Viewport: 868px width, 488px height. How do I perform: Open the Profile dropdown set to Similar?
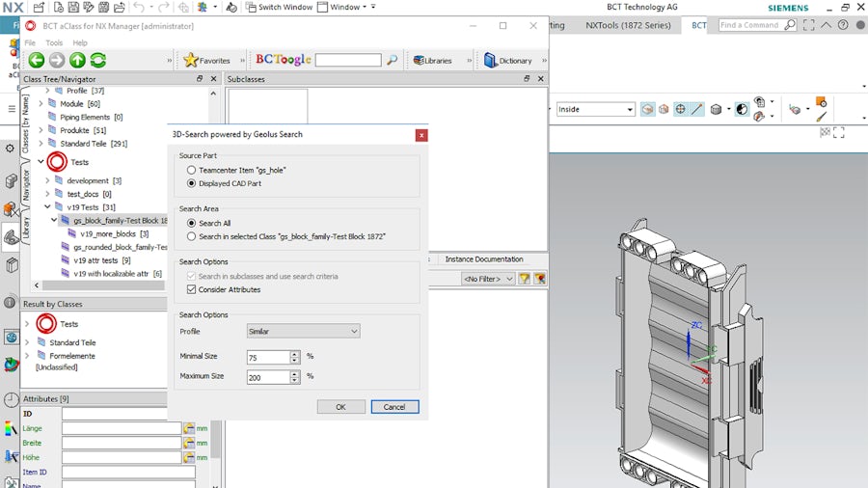304,331
